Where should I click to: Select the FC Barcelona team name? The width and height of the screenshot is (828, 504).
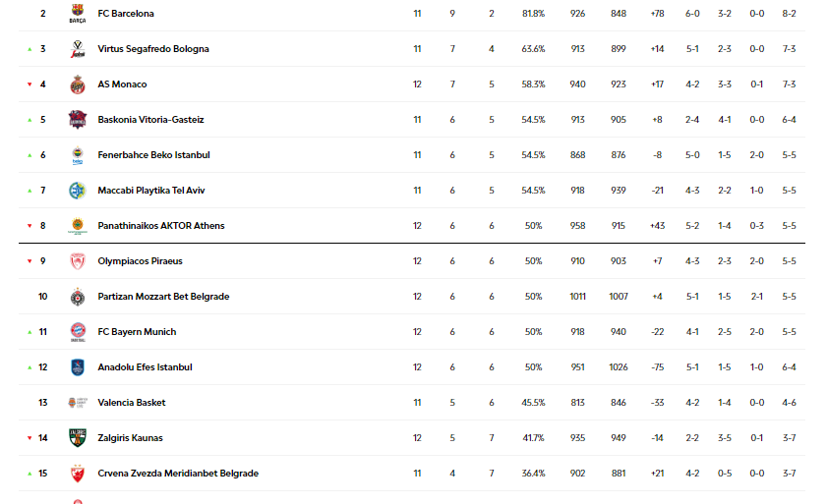126,14
